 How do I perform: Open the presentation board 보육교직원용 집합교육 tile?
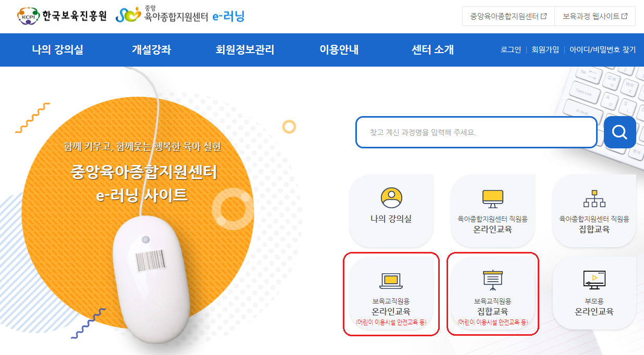click(492, 294)
